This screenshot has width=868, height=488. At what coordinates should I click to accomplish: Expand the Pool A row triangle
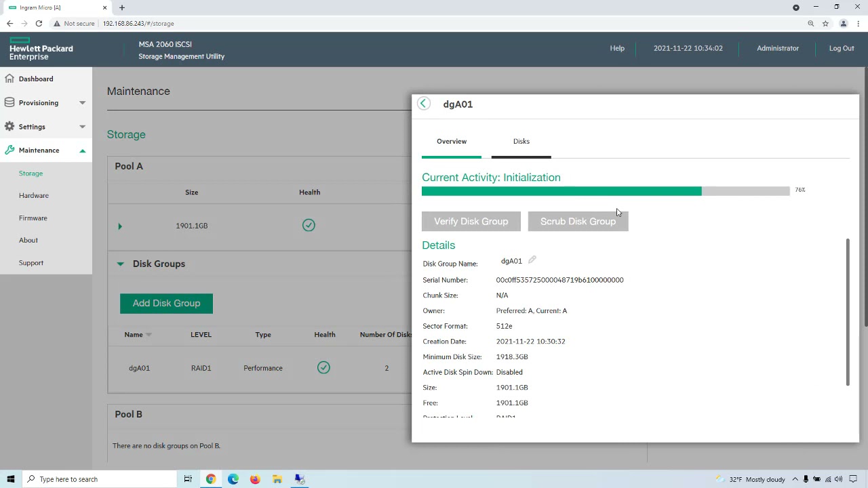(120, 226)
